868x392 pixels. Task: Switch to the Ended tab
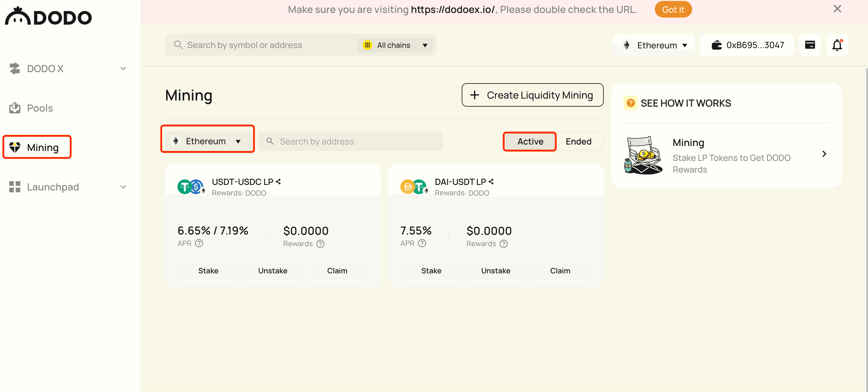[578, 141]
